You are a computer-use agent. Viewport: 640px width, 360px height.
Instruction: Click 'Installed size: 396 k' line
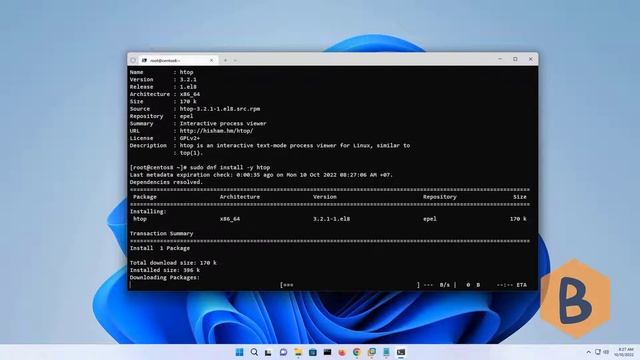tap(165, 270)
